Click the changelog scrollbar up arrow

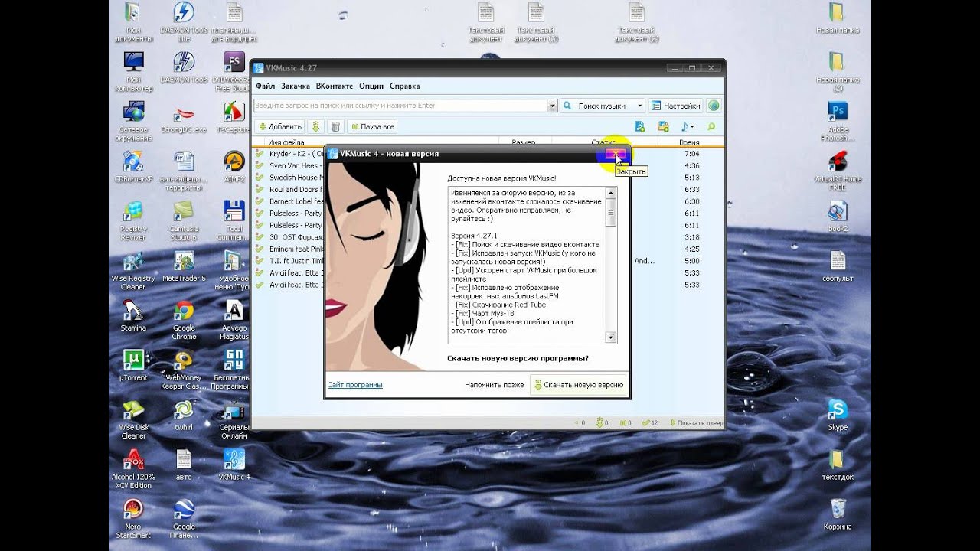(610, 191)
